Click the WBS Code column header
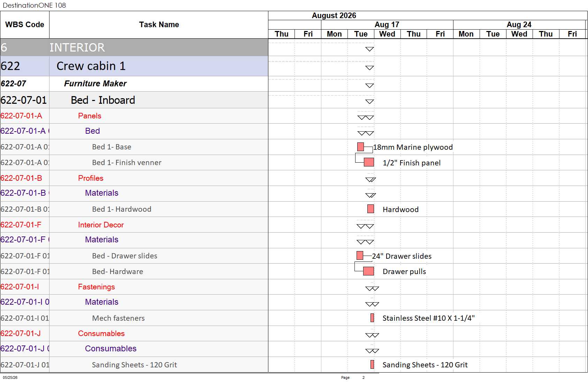The height and width of the screenshot is (382, 588). [x=25, y=25]
